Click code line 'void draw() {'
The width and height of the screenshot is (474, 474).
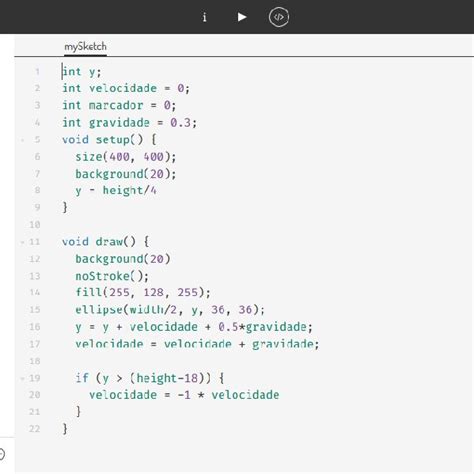[x=105, y=242]
